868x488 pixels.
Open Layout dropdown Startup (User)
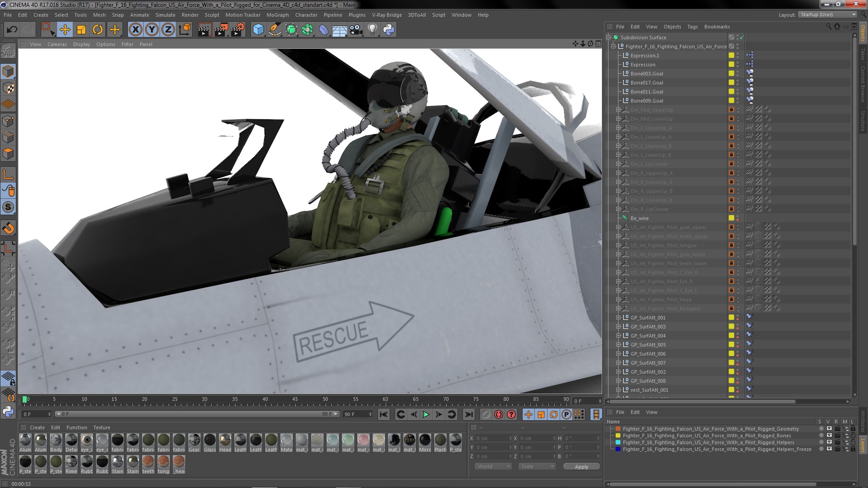[827, 14]
